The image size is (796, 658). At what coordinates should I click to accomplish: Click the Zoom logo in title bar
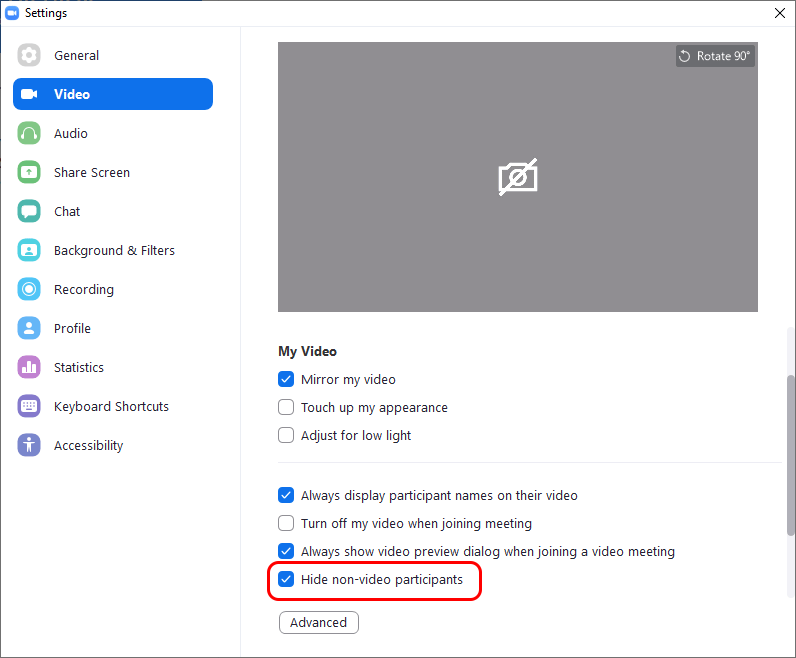[12, 13]
